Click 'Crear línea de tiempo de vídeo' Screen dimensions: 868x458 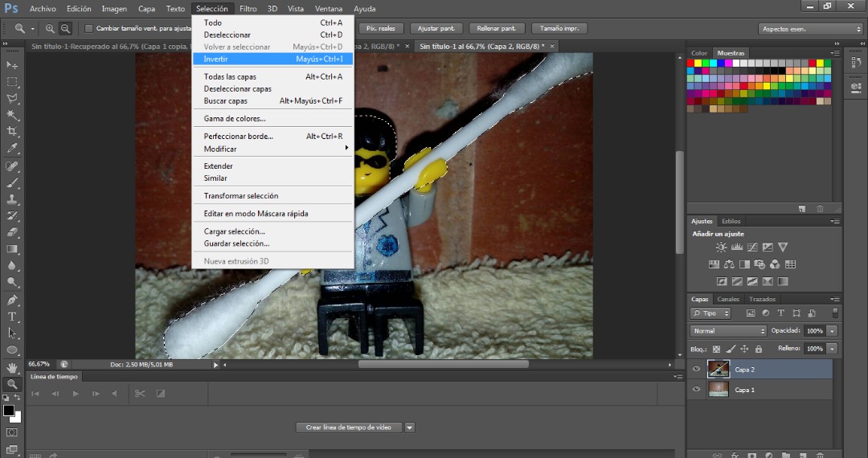tap(349, 427)
